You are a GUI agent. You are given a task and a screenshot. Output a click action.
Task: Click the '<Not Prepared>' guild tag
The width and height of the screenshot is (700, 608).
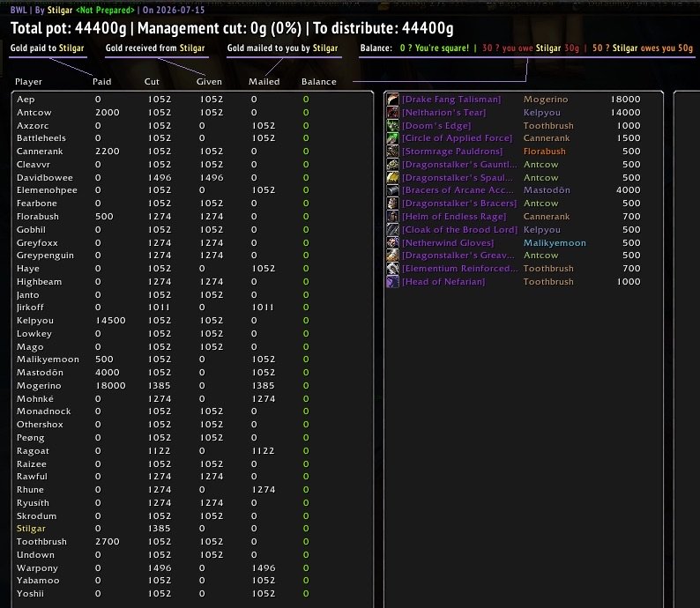coord(105,10)
